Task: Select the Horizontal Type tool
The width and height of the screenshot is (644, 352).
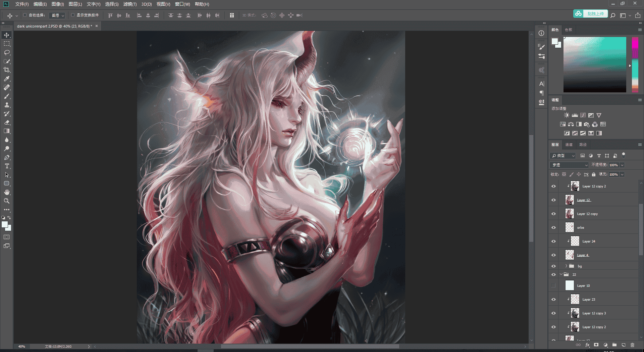Action: pos(7,166)
